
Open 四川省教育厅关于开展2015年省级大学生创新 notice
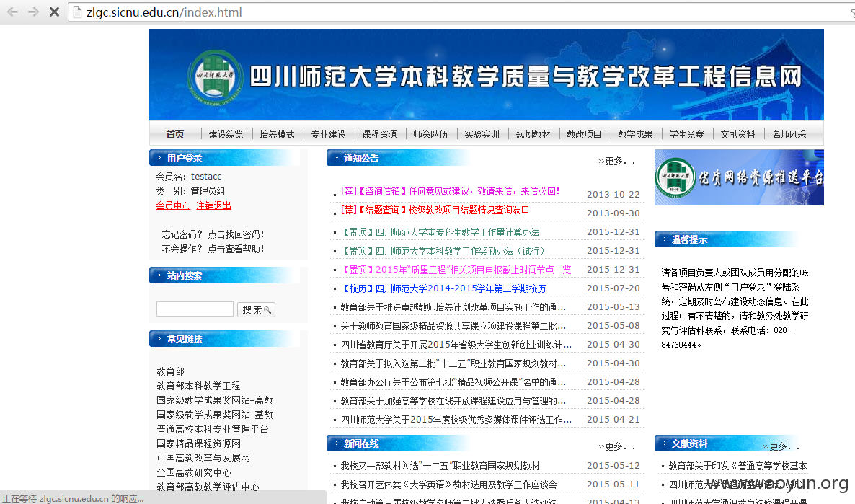tap(456, 345)
